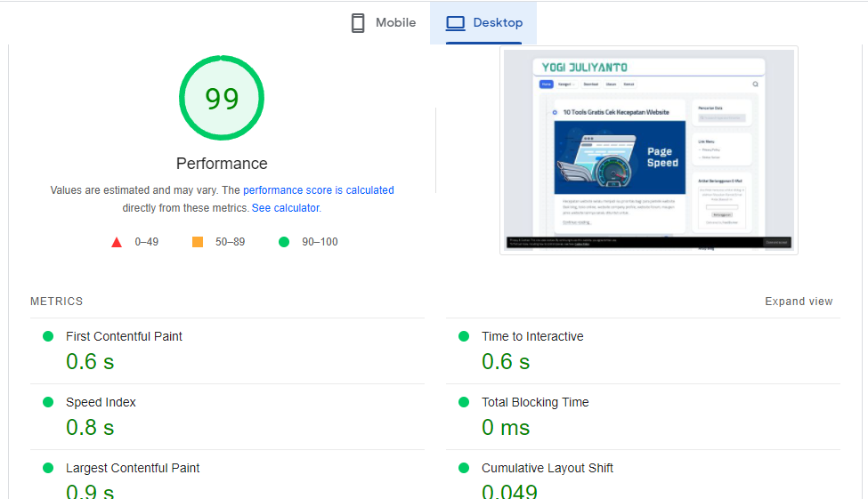The image size is (868, 499).
Task: Select the Desktop tab
Action: pyautogui.click(x=483, y=23)
